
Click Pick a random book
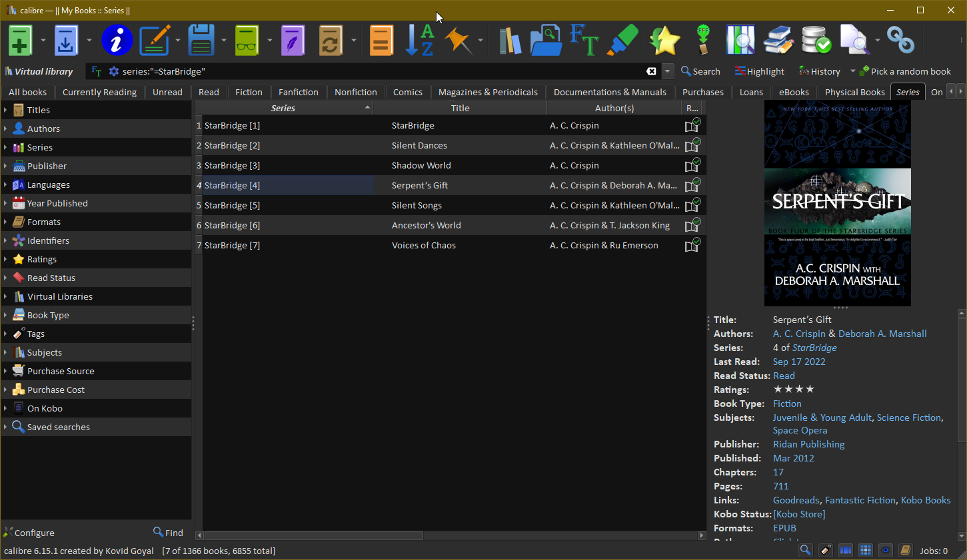[x=905, y=71]
